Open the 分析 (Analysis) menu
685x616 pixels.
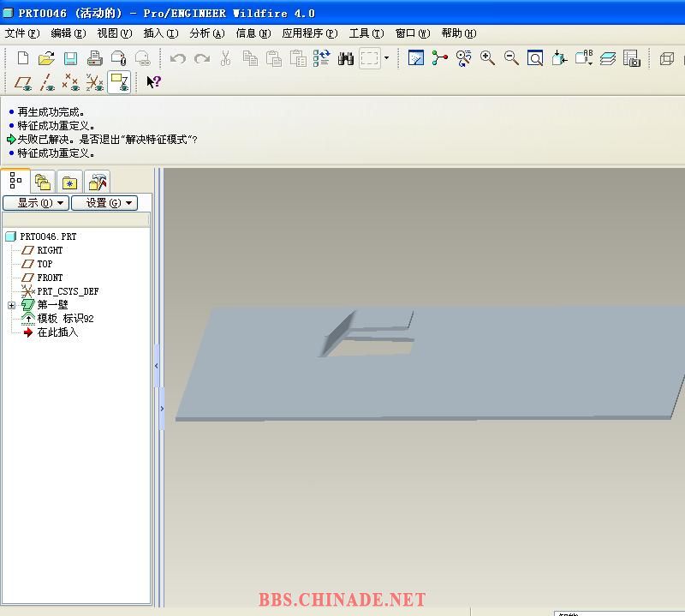[207, 33]
